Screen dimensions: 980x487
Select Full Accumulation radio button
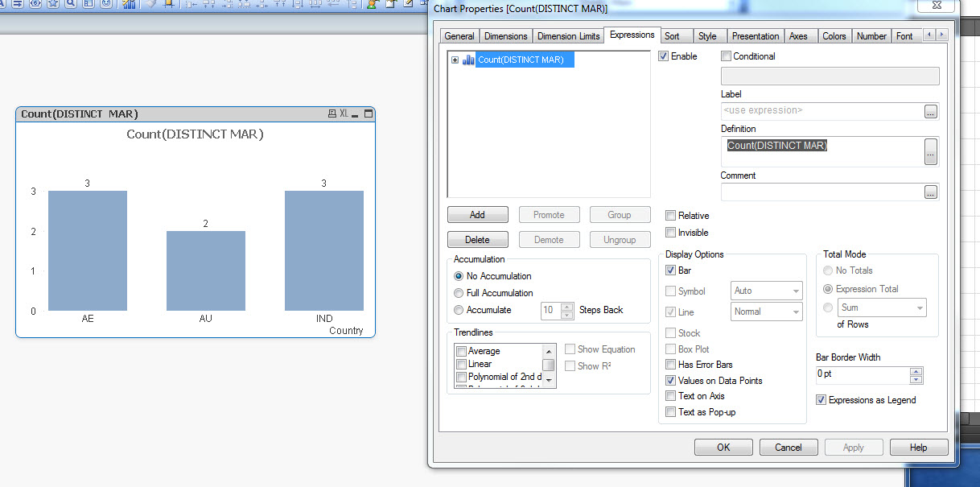coord(459,293)
